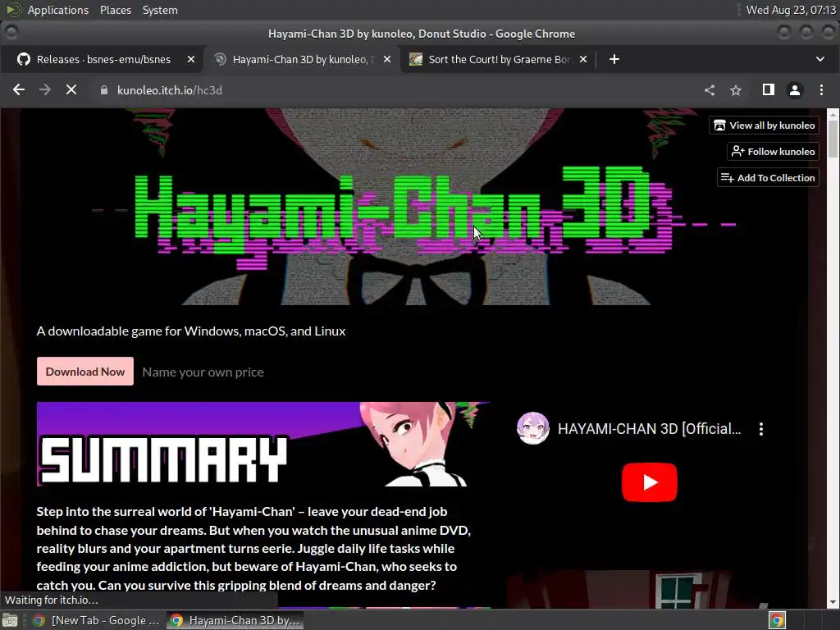Close the Sort the Court tab
This screenshot has height=630, width=840.
pos(583,59)
